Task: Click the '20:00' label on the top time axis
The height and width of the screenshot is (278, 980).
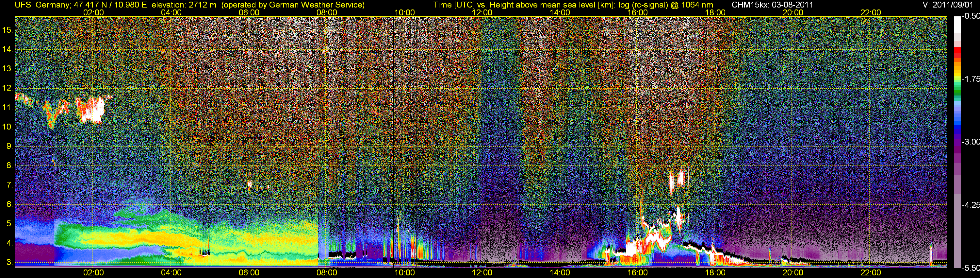Action: pos(793,12)
